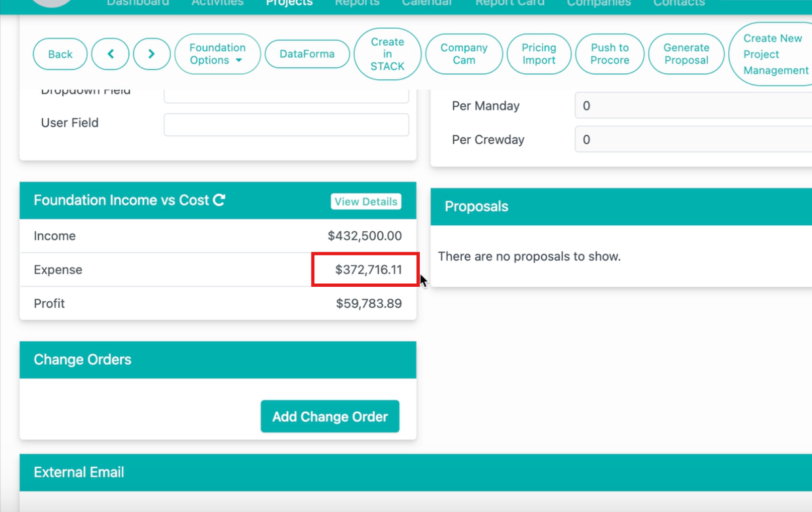Image resolution: width=812 pixels, height=512 pixels.
Task: Click the previous project left-arrow button
Action: pos(110,54)
